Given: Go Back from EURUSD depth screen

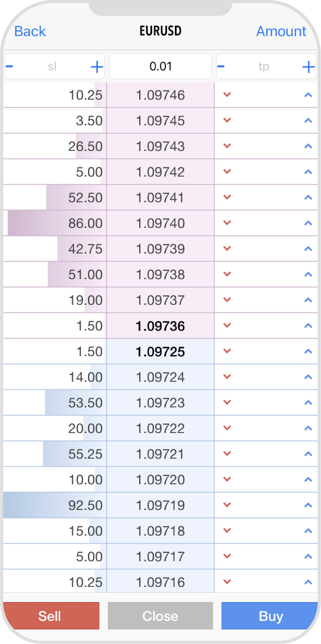Looking at the screenshot, I should (x=30, y=31).
